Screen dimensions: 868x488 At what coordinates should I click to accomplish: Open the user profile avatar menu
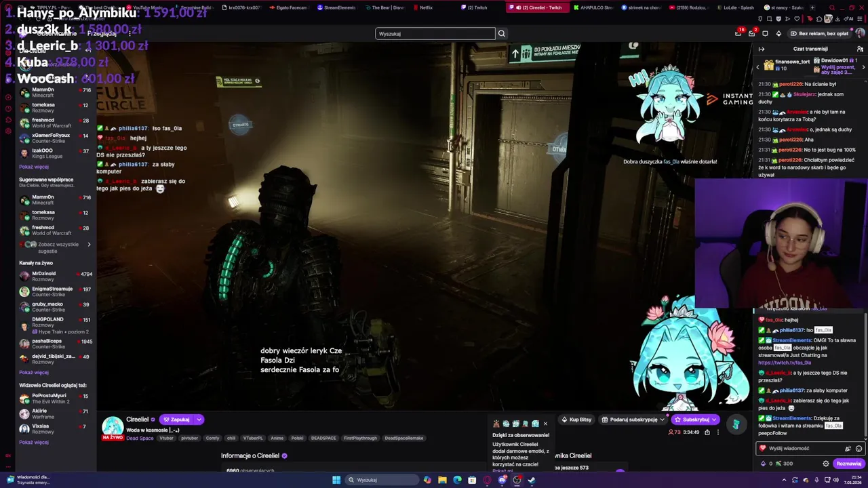859,33
